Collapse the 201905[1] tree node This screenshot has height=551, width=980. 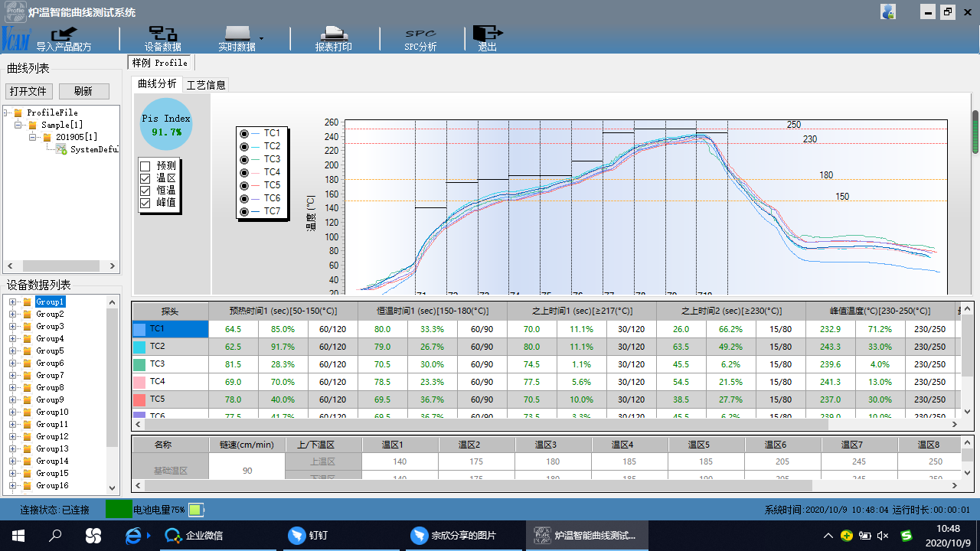click(x=33, y=137)
